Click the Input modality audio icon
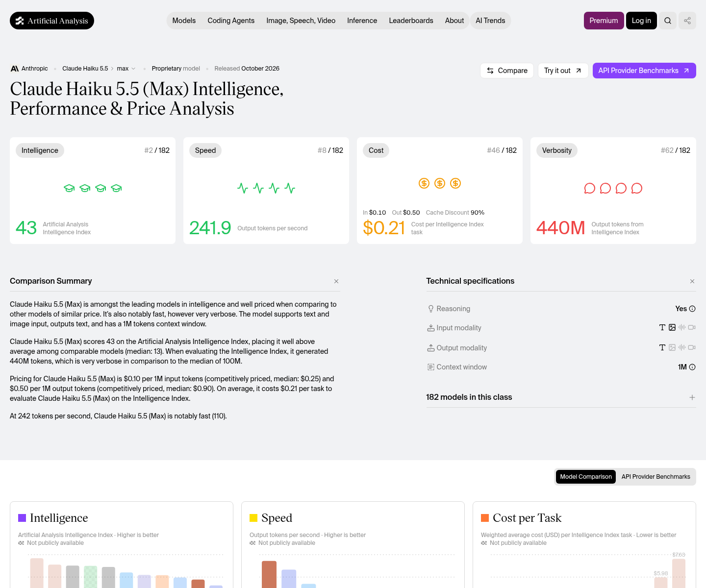 pos(682,327)
